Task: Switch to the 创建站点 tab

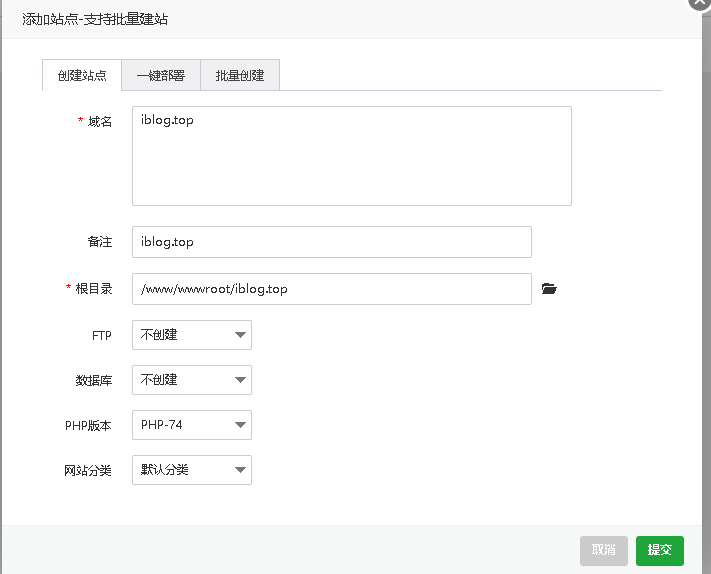Action: [82, 76]
